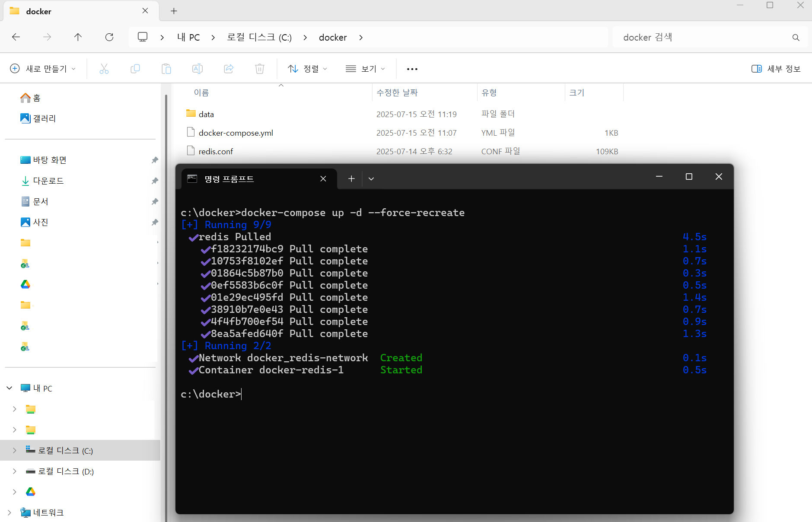This screenshot has height=522, width=812.
Task: Click the search magnifier icon
Action: pyautogui.click(x=796, y=38)
